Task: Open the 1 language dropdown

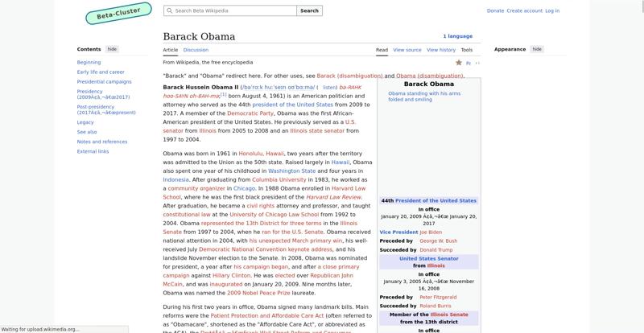Action: pyautogui.click(x=457, y=36)
